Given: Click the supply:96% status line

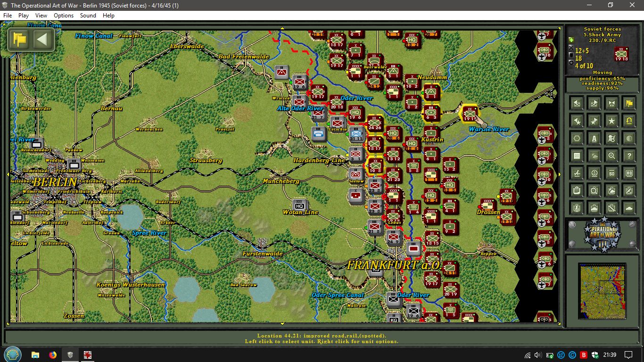Looking at the screenshot, I should (x=602, y=88).
